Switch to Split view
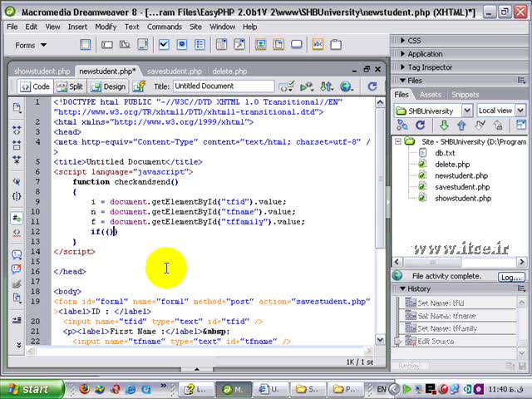Image resolution: width=532 pixels, height=399 pixels. pyautogui.click(x=70, y=86)
